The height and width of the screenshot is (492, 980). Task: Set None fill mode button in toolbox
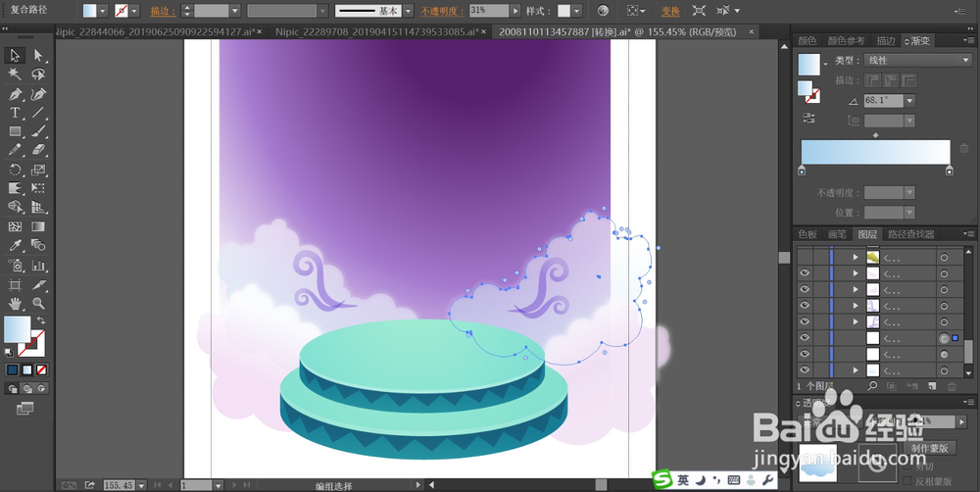pyautogui.click(x=41, y=370)
